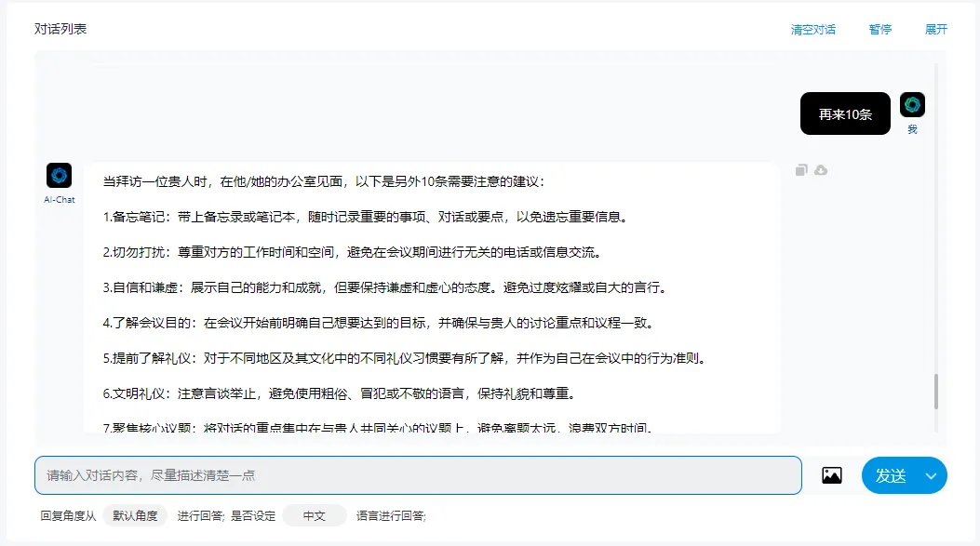Image resolution: width=980 pixels, height=546 pixels.
Task: Expand the chat panel with 展开
Action: click(935, 30)
